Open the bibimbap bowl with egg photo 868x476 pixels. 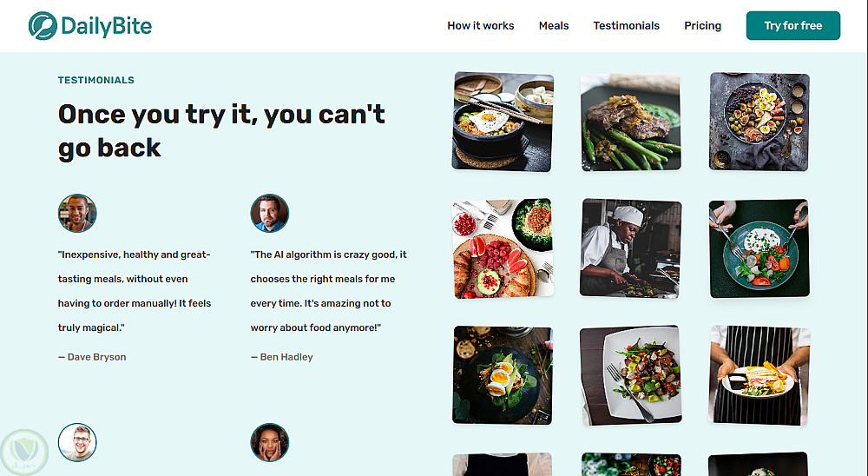coord(503,122)
